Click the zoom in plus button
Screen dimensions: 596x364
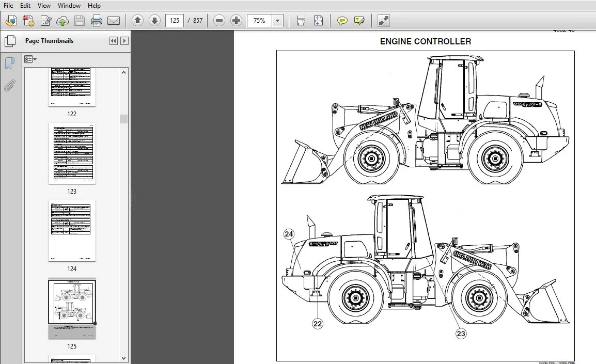click(x=236, y=21)
